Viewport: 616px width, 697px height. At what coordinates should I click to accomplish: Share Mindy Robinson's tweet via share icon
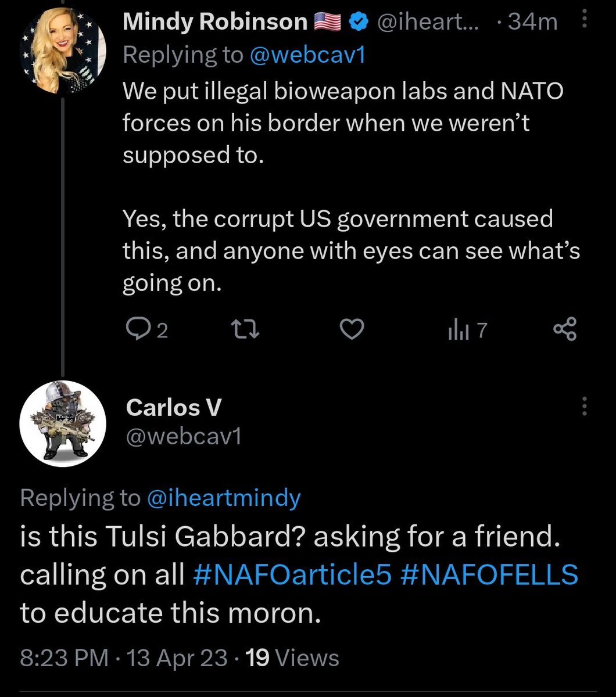pyautogui.click(x=564, y=329)
